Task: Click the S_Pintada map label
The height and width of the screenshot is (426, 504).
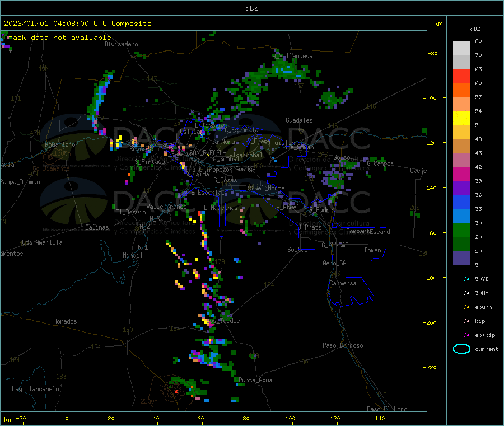Action: click(x=150, y=162)
